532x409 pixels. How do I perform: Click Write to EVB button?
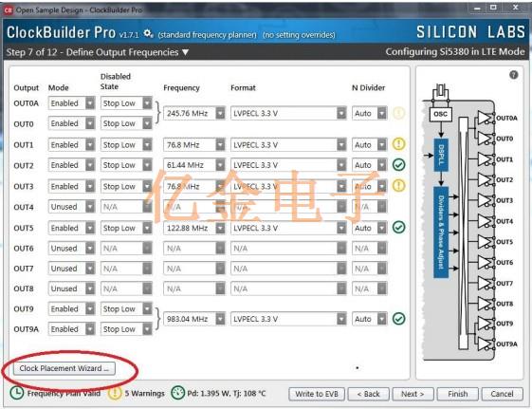tap(317, 394)
